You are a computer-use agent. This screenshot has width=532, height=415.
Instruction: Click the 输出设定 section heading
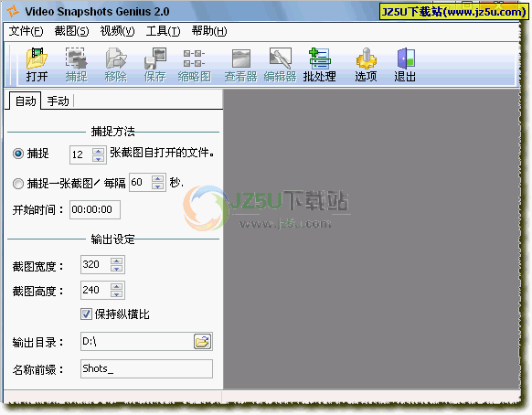click(x=113, y=239)
